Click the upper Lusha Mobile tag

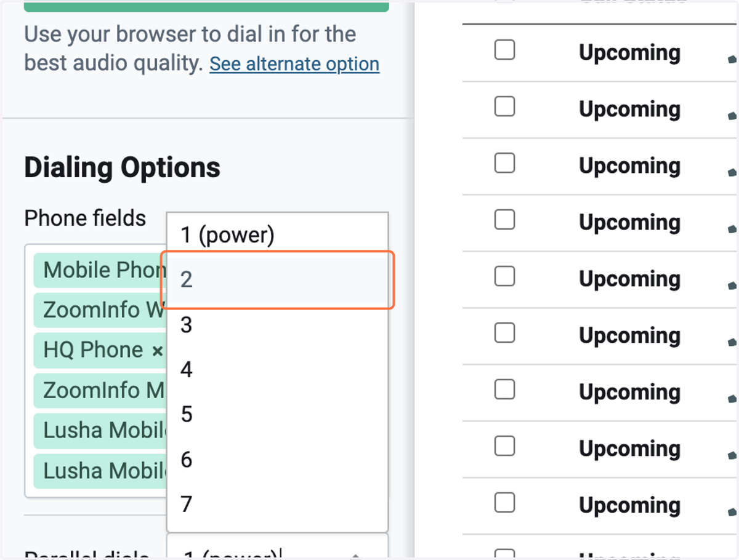point(100,430)
